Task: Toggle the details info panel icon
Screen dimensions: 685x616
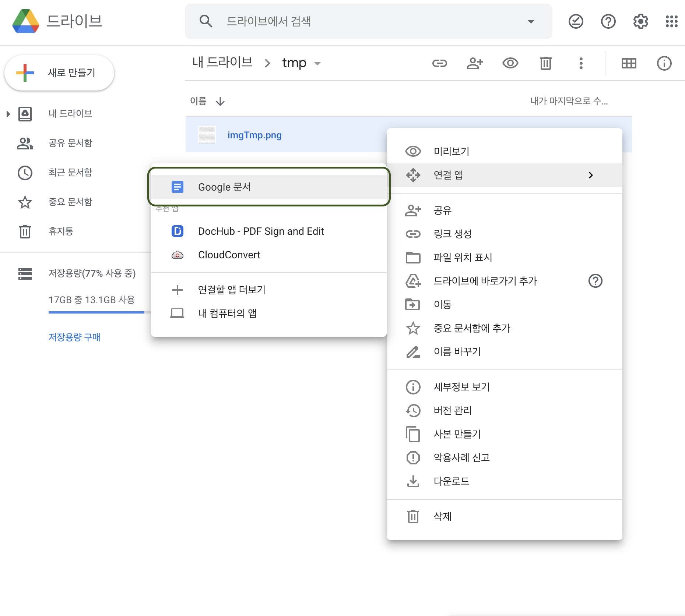Action: [x=664, y=63]
